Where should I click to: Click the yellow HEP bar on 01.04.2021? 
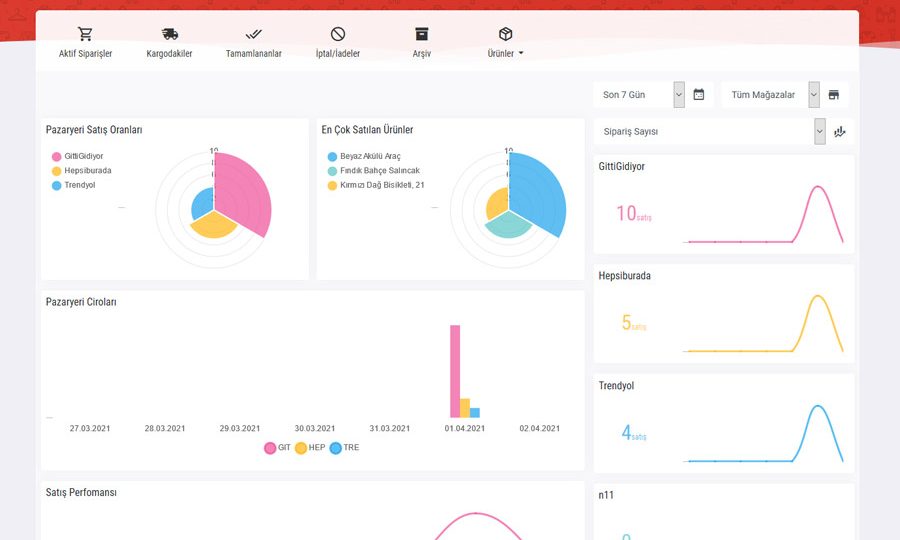[465, 408]
